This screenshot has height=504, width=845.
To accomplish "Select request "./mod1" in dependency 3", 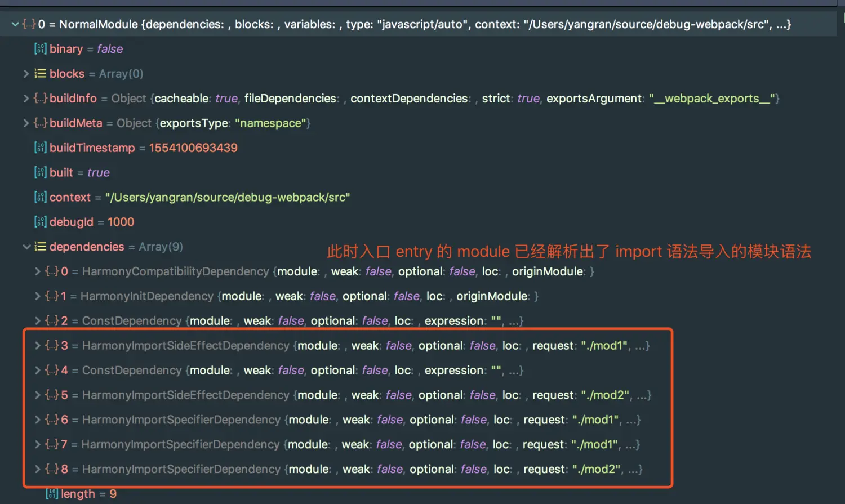I will pyautogui.click(x=604, y=346).
